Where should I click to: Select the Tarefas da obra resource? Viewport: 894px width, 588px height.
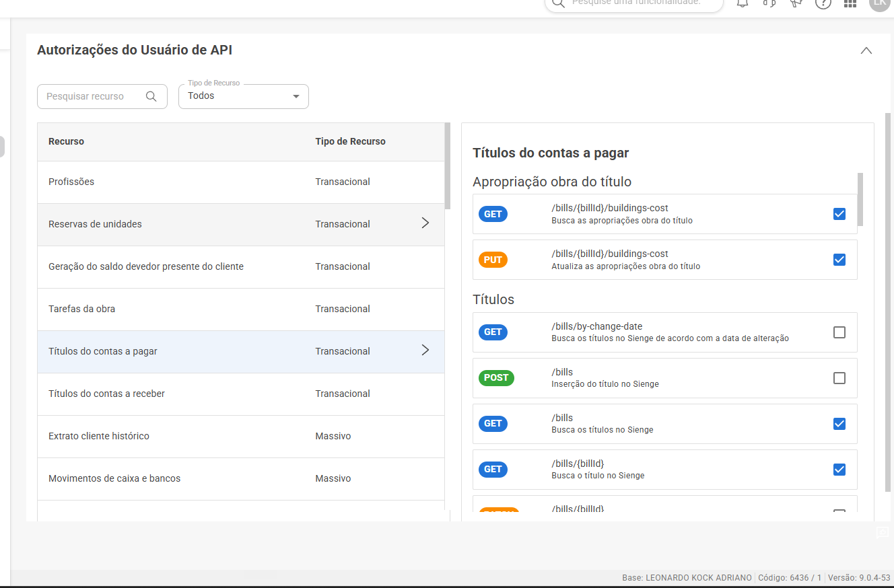coord(240,309)
